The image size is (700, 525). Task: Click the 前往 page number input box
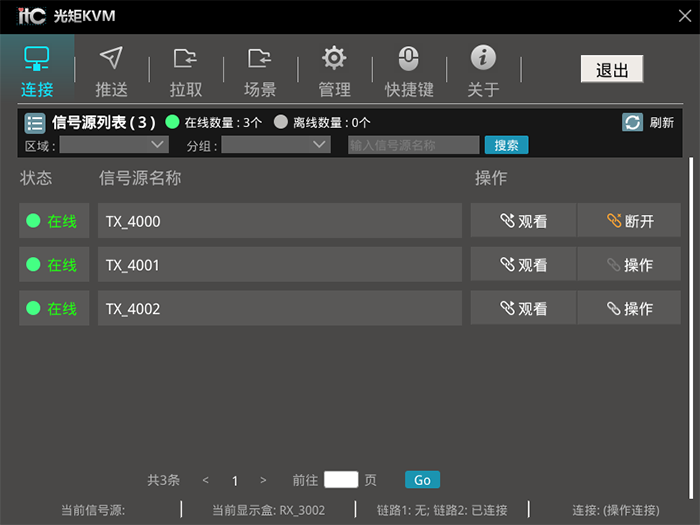(341, 479)
